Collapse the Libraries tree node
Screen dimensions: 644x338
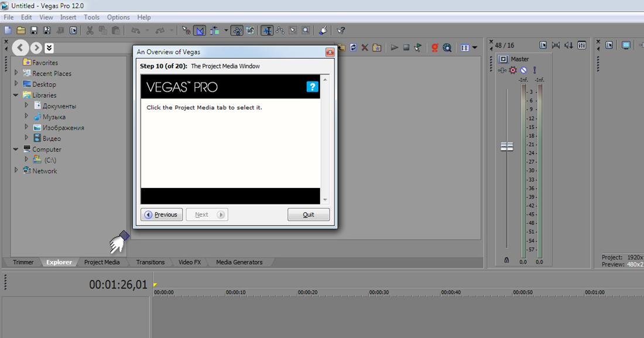(16, 95)
